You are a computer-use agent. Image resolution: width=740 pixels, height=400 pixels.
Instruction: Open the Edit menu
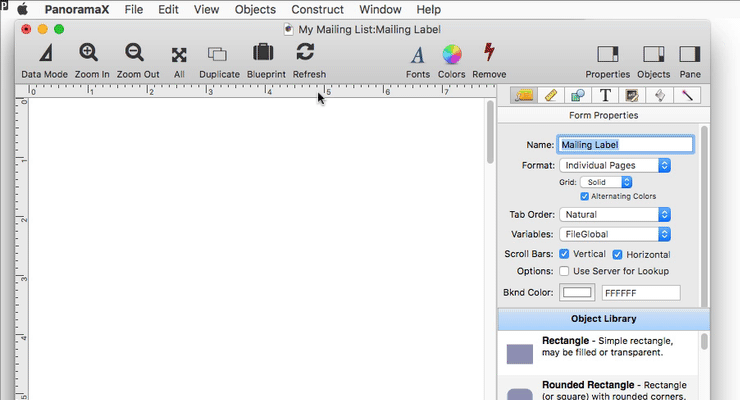[168, 9]
